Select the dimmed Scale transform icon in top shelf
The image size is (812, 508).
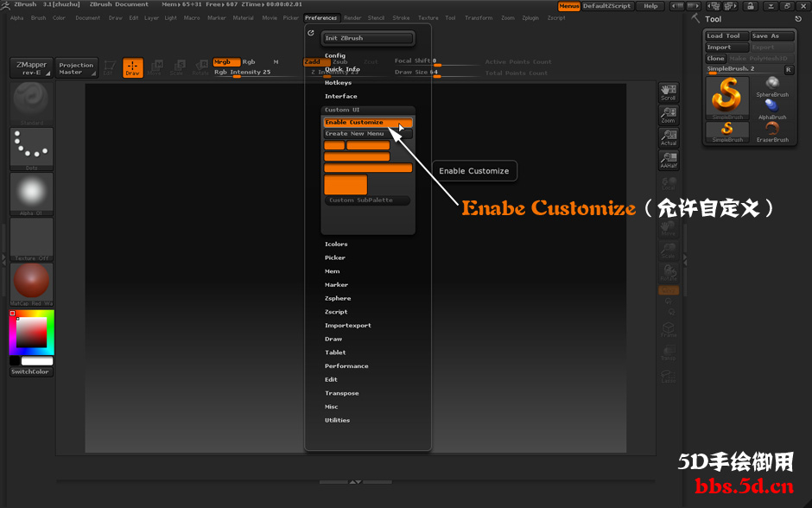pos(177,67)
